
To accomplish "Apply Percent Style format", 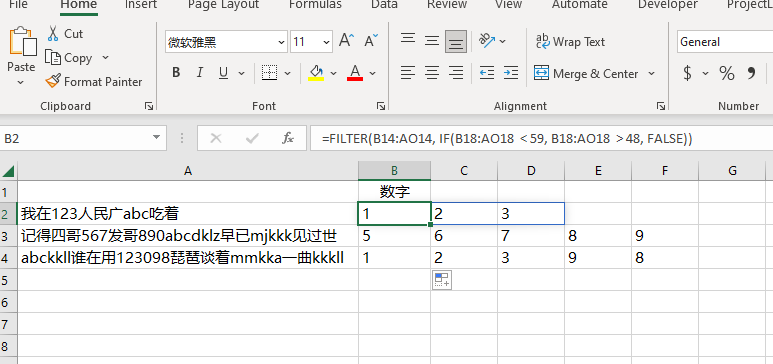I will click(727, 73).
